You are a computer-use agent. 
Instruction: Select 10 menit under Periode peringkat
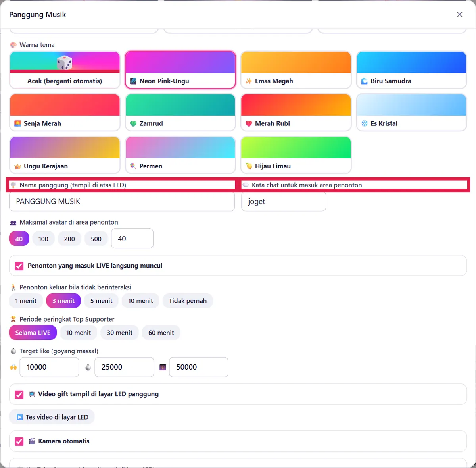point(79,333)
